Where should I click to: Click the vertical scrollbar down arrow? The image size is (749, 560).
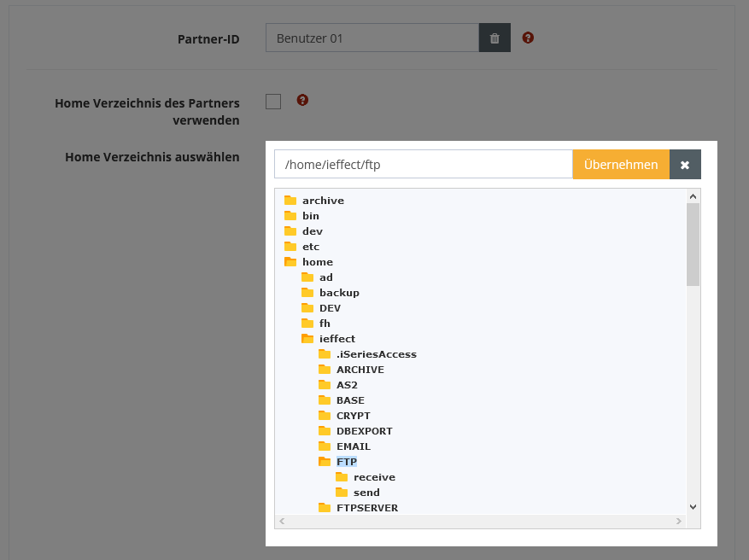pos(693,506)
